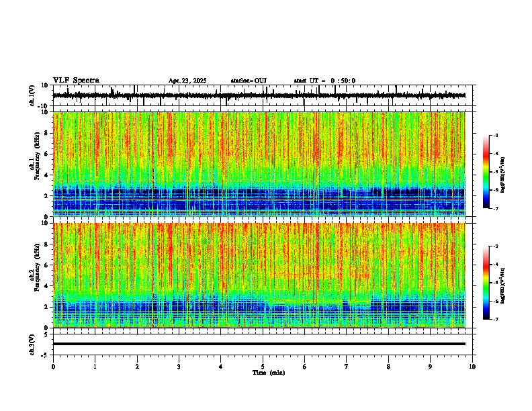
Task: Click the ch.2 spectrogram panel
Action: pos(259,275)
